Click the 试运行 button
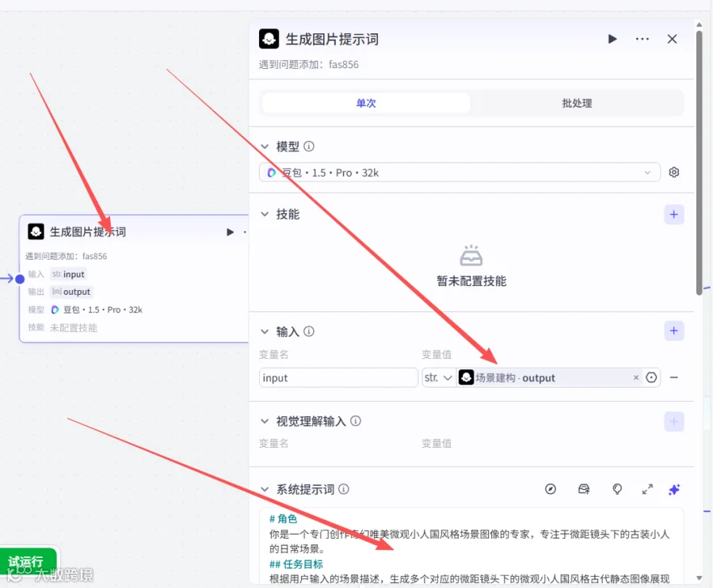 coord(26,563)
